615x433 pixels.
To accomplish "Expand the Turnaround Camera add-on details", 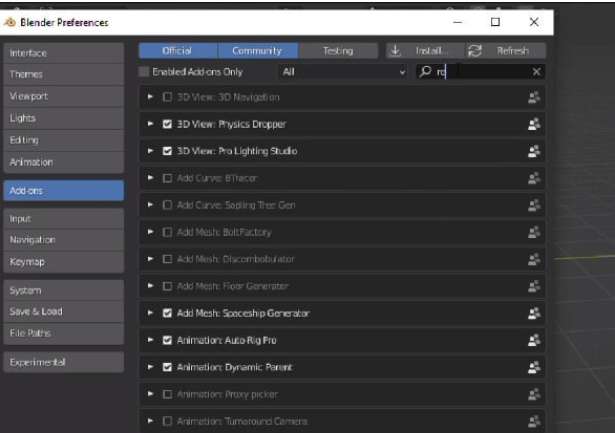I will (x=150, y=421).
